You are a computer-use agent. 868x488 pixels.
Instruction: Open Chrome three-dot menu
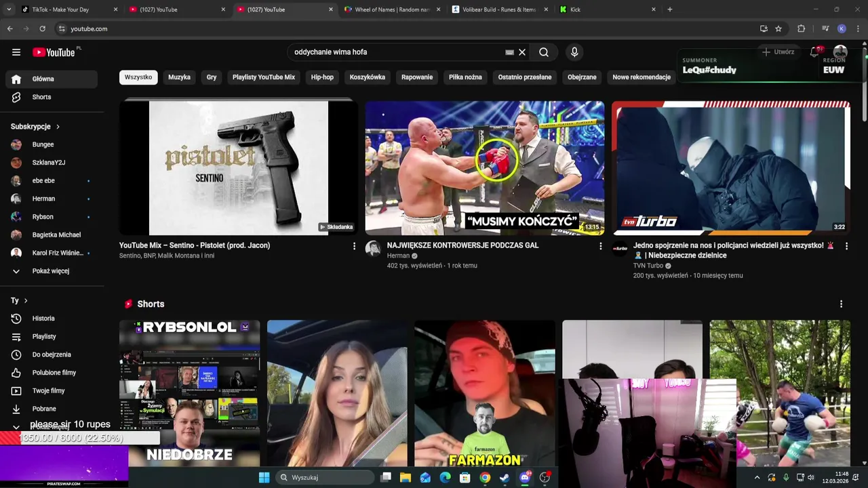click(x=858, y=28)
